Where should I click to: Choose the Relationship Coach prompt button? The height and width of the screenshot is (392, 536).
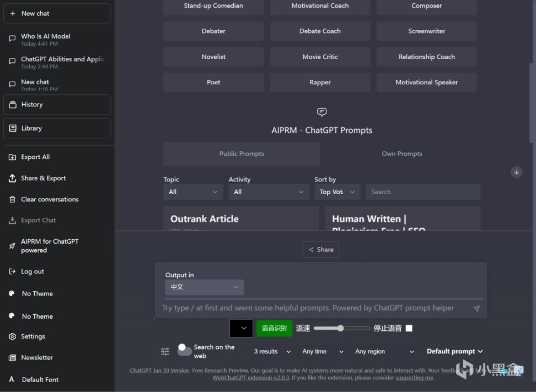click(x=427, y=57)
